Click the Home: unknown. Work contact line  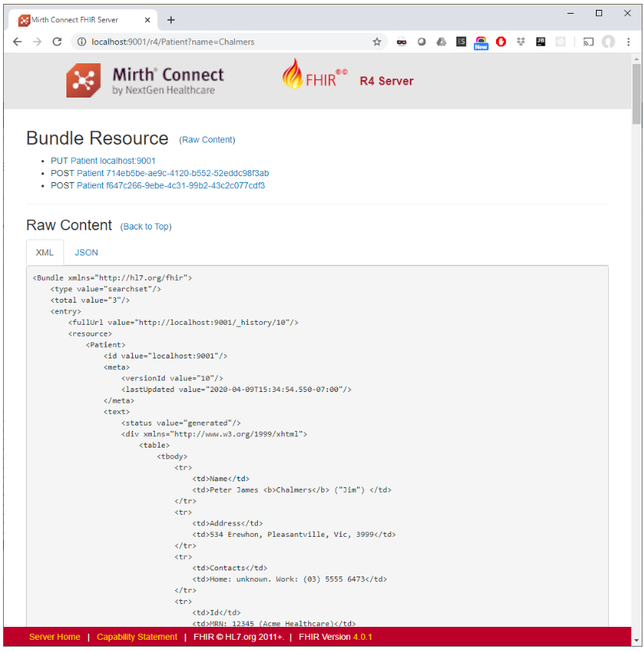tap(289, 579)
